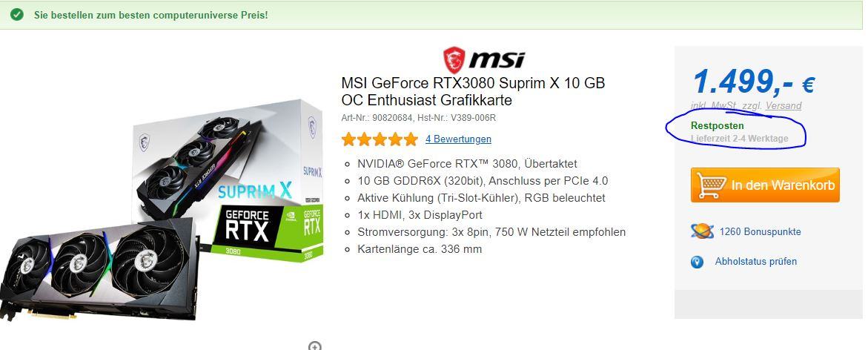Click the 1.499,- € price
This screenshot has width=868, height=350.
pyautogui.click(x=753, y=82)
